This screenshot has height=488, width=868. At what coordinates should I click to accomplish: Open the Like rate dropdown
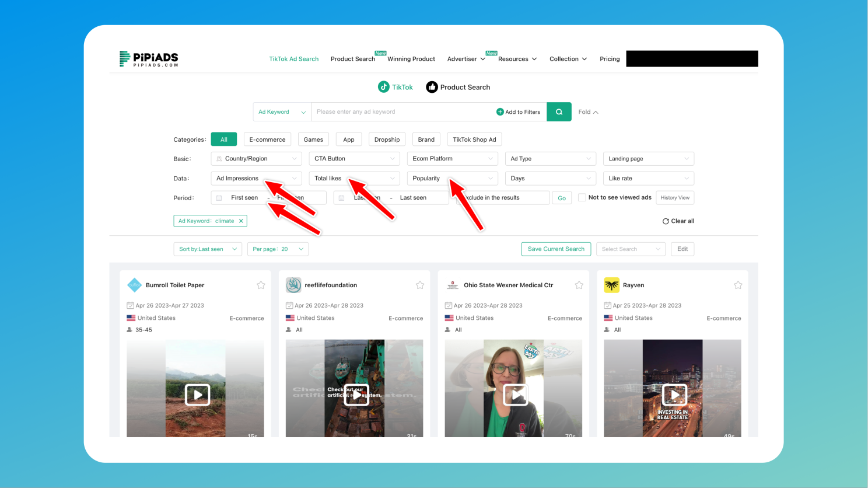click(649, 179)
